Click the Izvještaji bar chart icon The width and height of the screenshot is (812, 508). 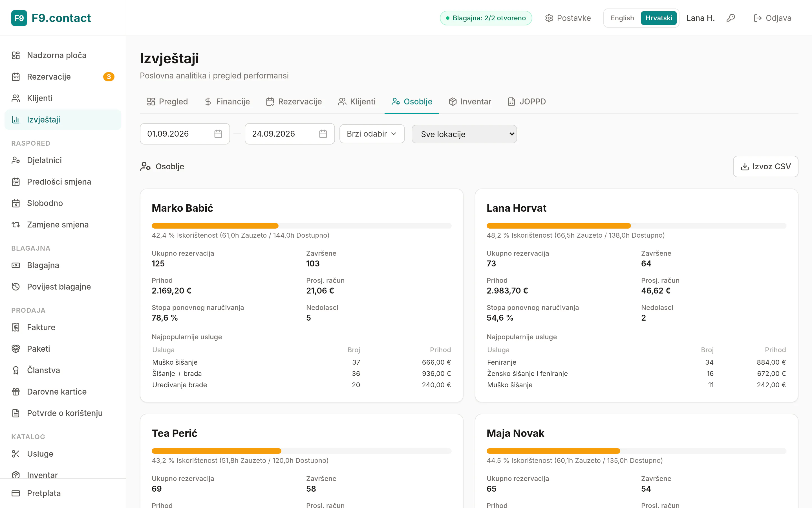[16, 120]
